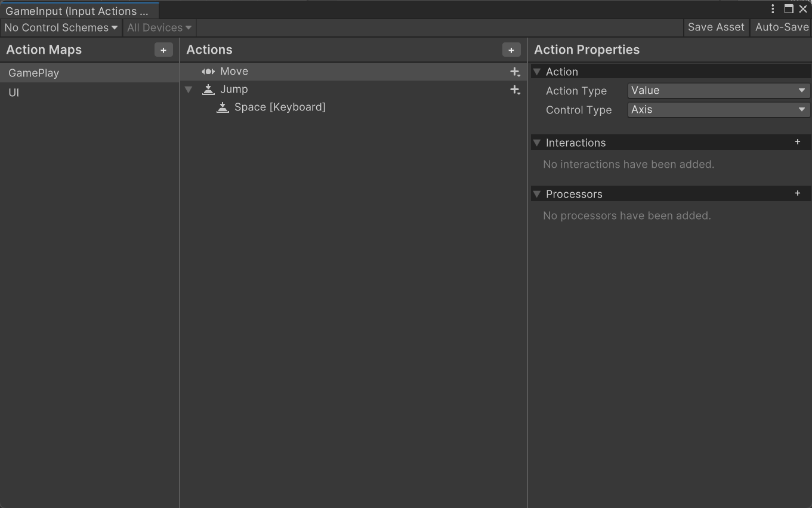Click the Save Asset button
Viewport: 812px width, 508px height.
pyautogui.click(x=715, y=27)
